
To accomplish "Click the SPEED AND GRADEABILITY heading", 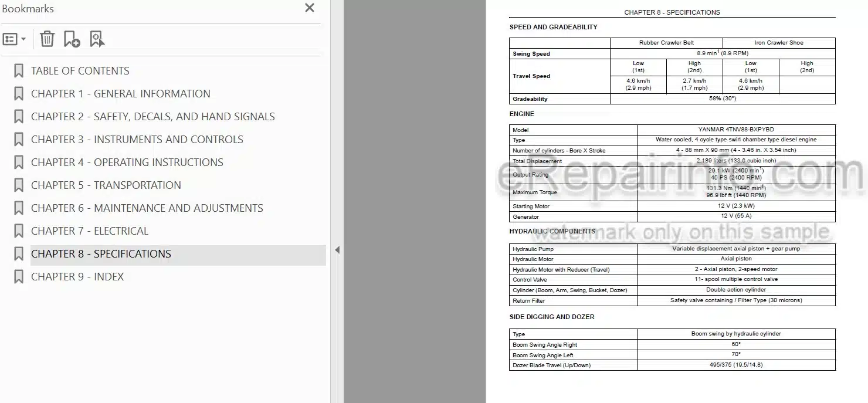I will coord(553,27).
